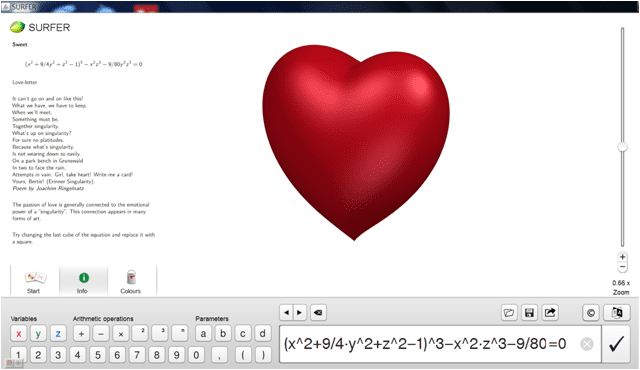
Task: Open a saved surface file
Action: point(509,313)
